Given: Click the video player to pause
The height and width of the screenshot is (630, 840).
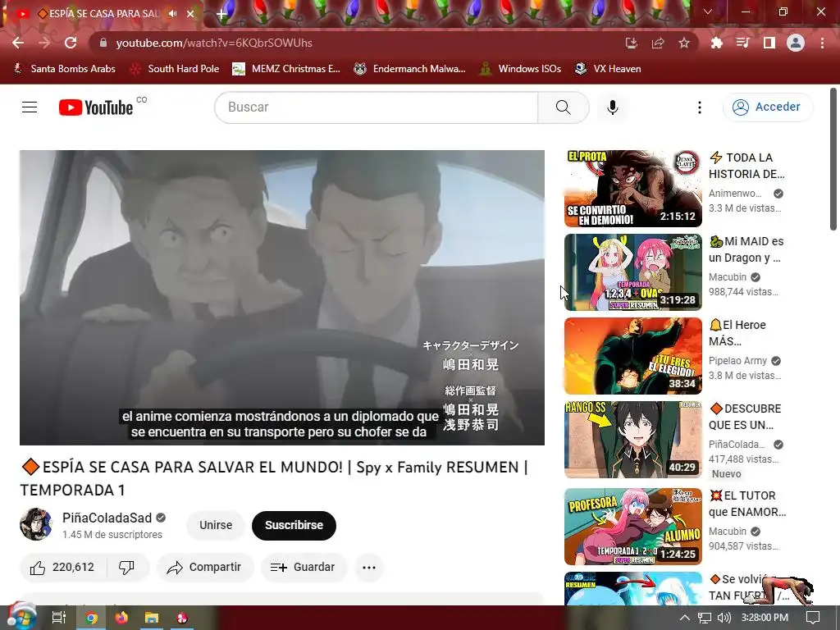Looking at the screenshot, I should click(x=282, y=297).
